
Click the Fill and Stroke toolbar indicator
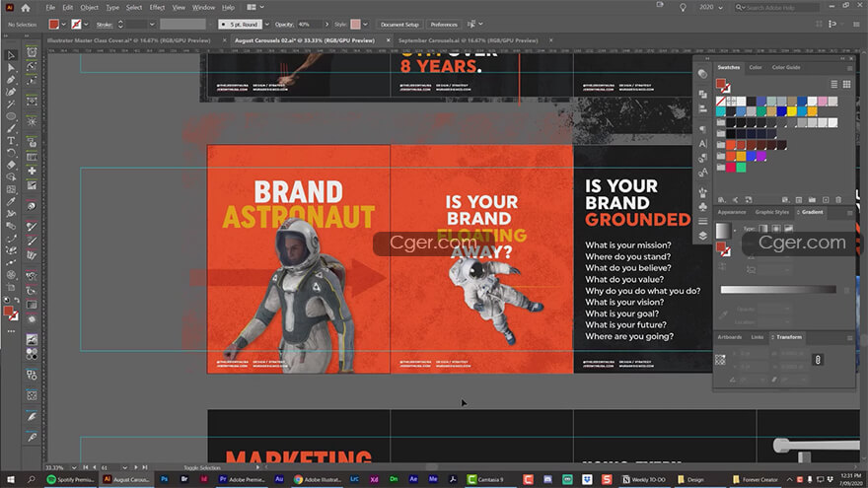point(11,314)
